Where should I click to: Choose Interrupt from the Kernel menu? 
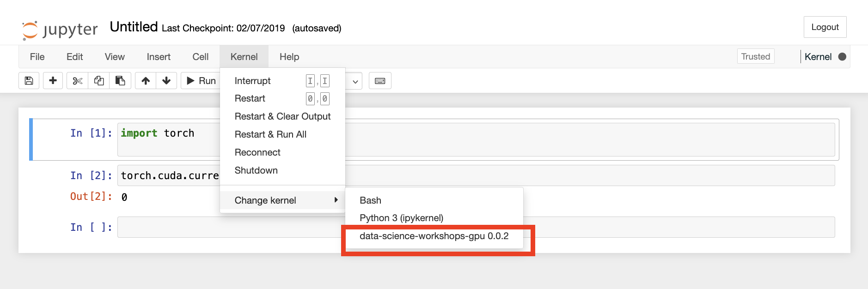tap(282, 81)
